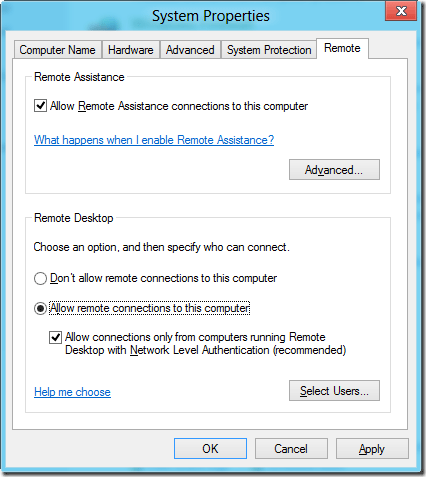Click the Remote Desktop group heading
This screenshot has height=477, width=426.
pyautogui.click(x=74, y=218)
